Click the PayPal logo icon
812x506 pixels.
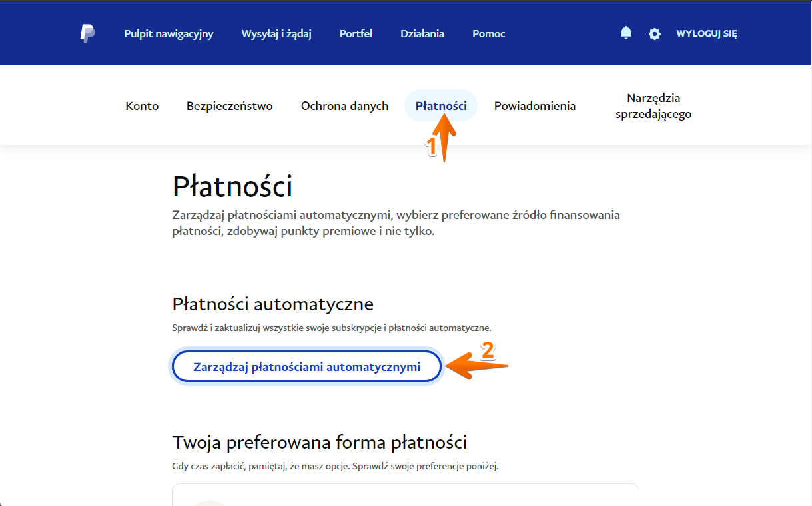pos(88,33)
